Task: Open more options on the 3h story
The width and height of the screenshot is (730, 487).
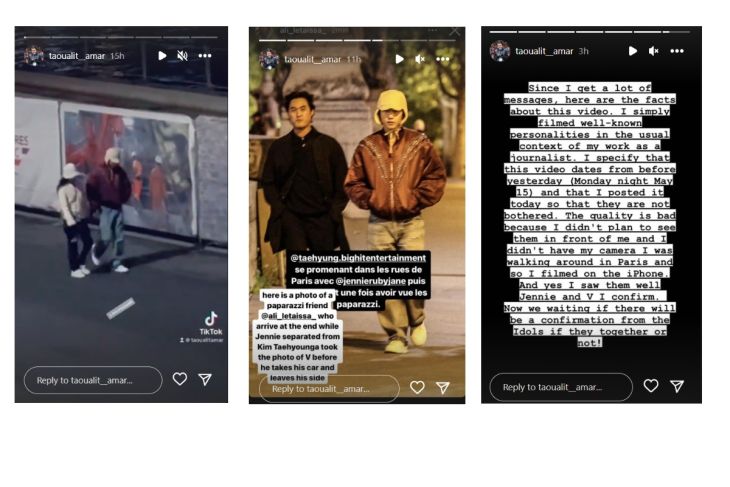Action: [x=677, y=51]
